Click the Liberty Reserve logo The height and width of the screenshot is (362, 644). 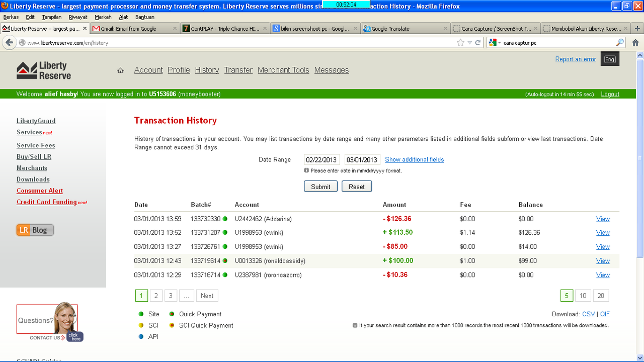point(44,70)
